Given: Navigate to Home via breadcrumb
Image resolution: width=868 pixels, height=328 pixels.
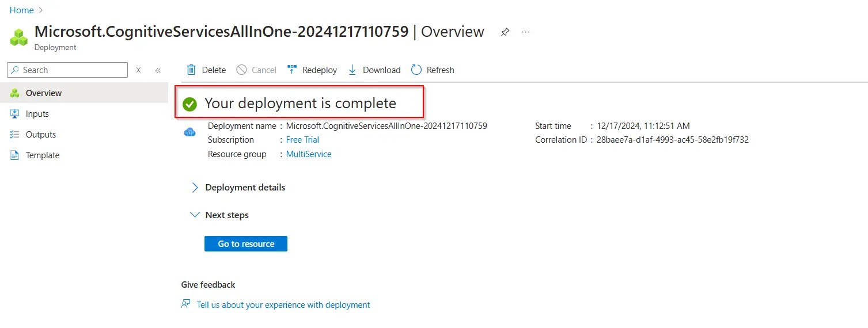Looking at the screenshot, I should point(21,10).
